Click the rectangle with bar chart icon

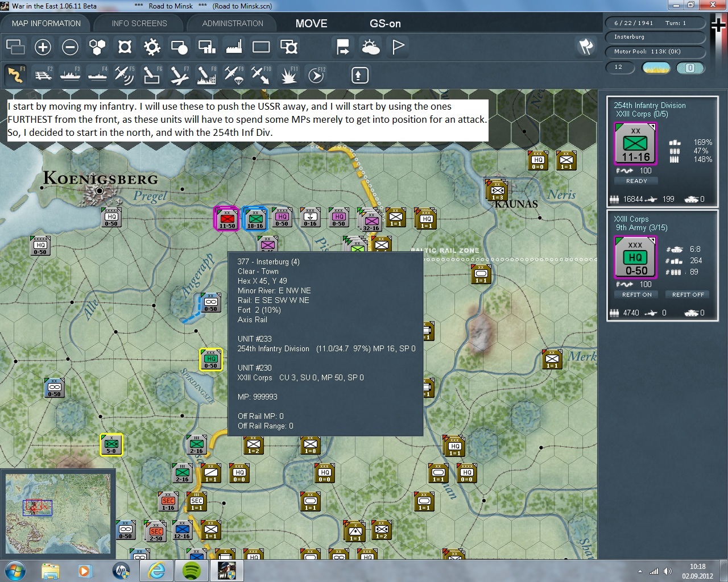pos(206,47)
